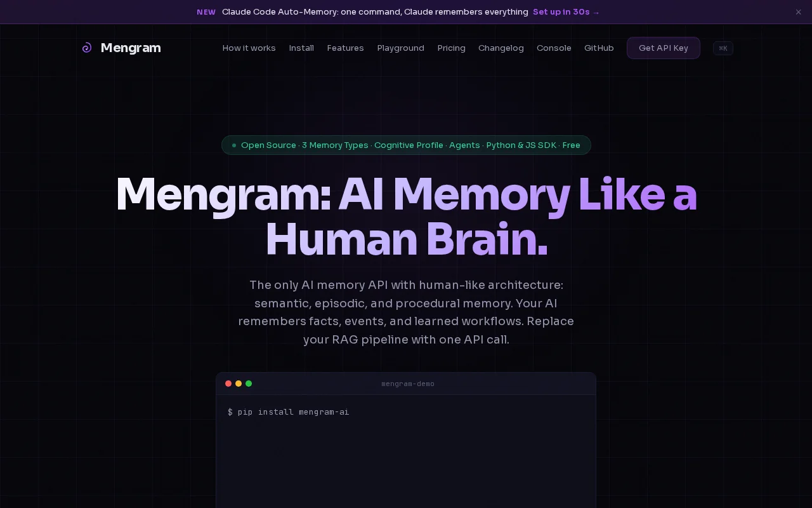812x508 pixels.
Task: Click the Mengram brand name
Action: click(131, 48)
